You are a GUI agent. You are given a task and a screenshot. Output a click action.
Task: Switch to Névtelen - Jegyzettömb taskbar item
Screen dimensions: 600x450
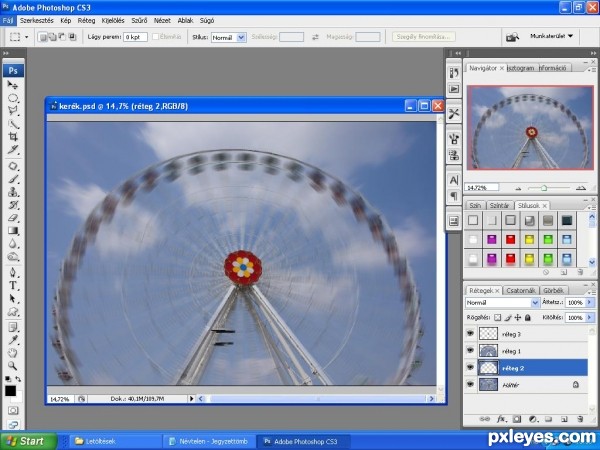pos(209,441)
